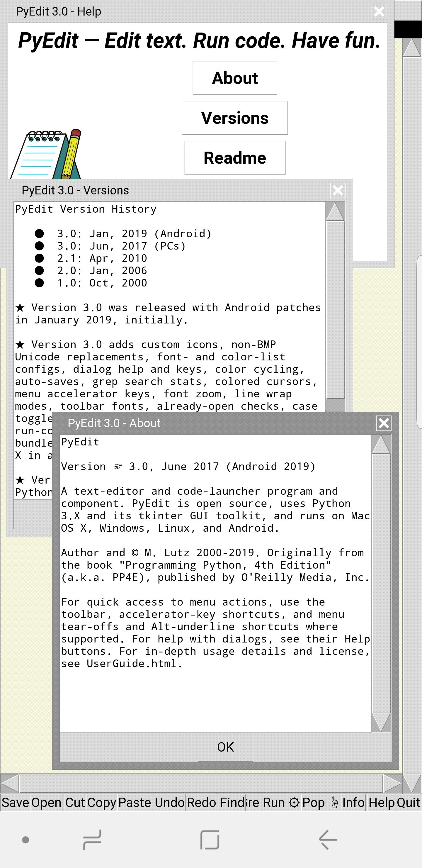Click the Undo toolbar button

[x=170, y=803]
